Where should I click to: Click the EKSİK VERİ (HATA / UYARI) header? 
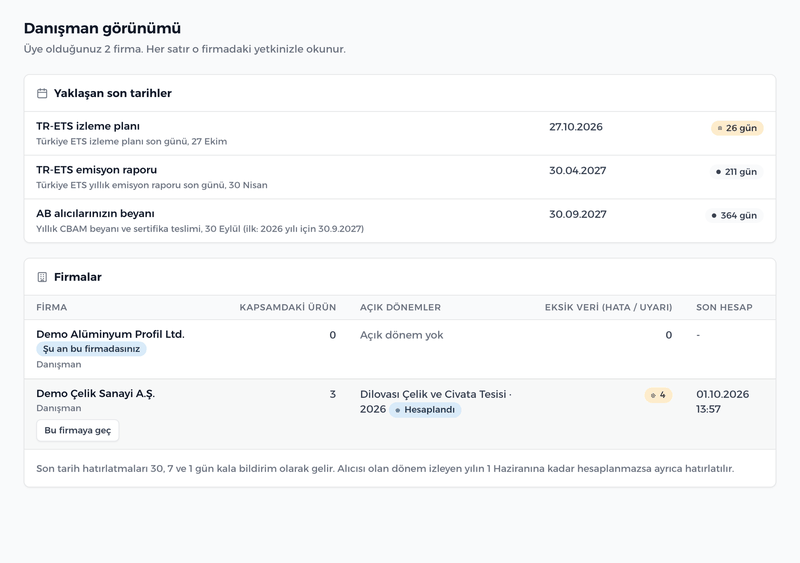coord(608,308)
